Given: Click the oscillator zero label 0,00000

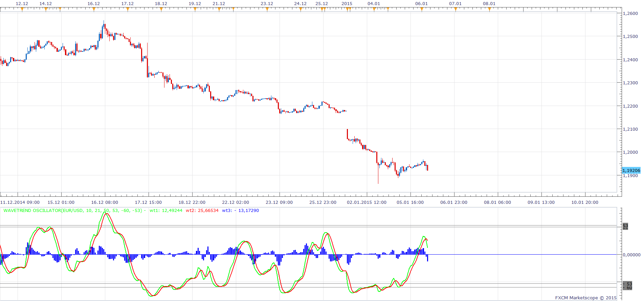Looking at the screenshot, I should pyautogui.click(x=631, y=255).
